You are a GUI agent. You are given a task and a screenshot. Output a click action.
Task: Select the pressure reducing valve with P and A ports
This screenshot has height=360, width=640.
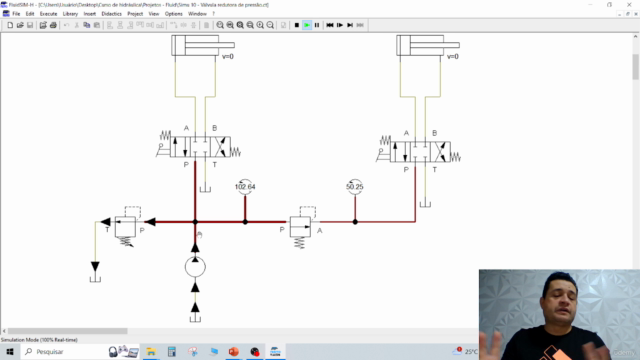click(x=300, y=227)
